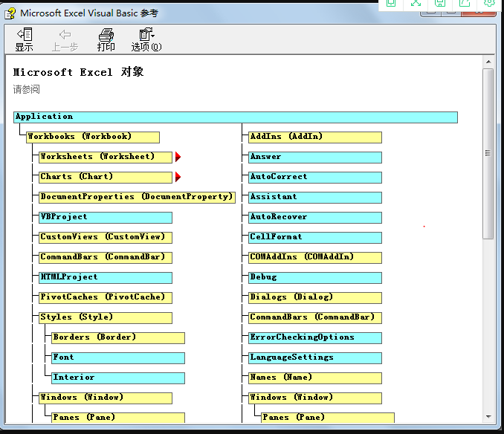
Task: Open the Assistant object
Action: pyautogui.click(x=315, y=197)
